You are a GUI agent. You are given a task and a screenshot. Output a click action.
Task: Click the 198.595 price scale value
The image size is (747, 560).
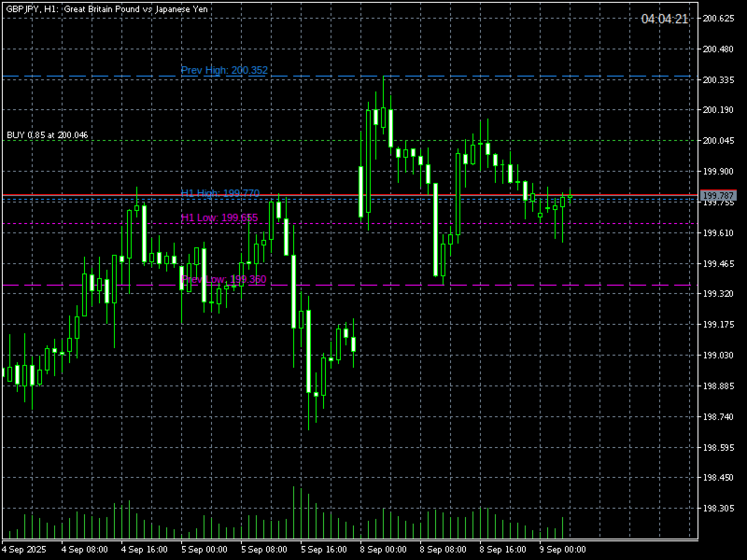tap(718, 448)
